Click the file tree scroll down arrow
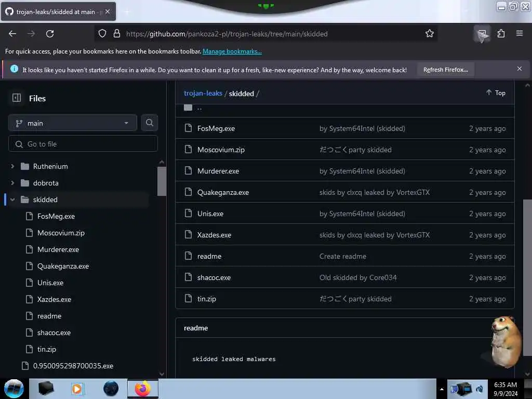 [x=162, y=374]
